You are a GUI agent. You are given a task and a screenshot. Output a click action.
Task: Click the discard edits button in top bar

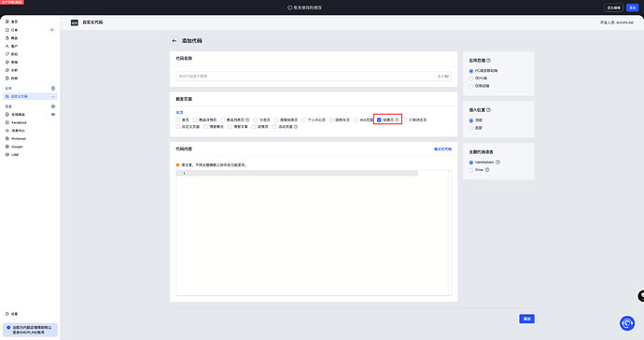tap(613, 7)
